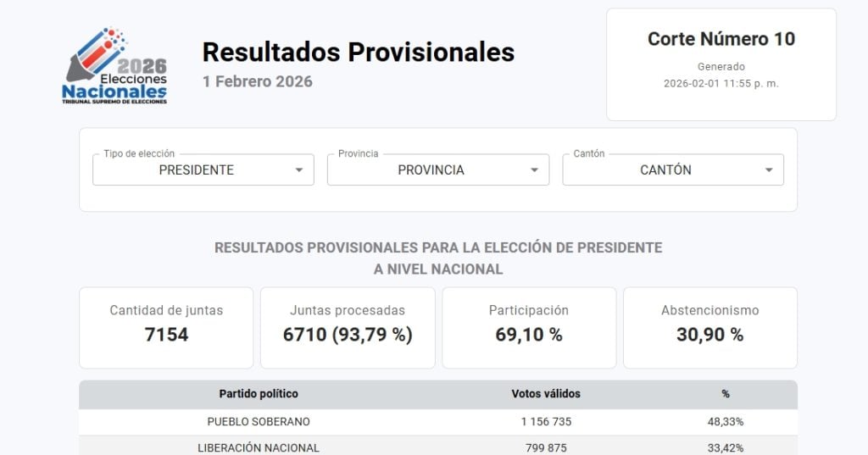This screenshot has height=455, width=868.
Task: Click the Participación percentage card
Action: tap(529, 327)
